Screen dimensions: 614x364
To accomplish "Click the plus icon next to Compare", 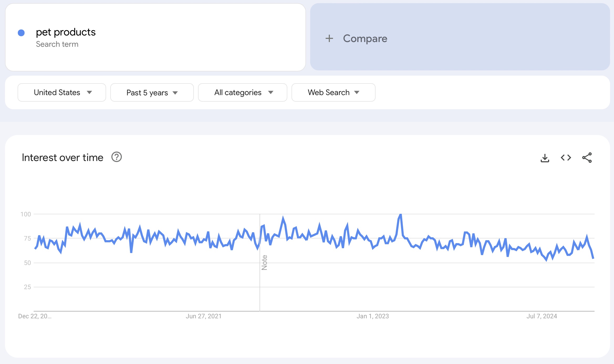I will [329, 38].
